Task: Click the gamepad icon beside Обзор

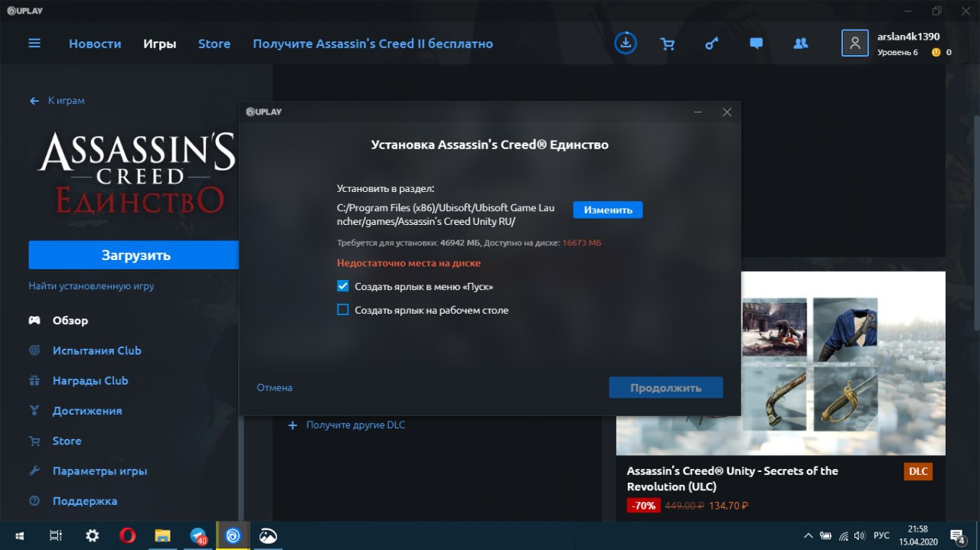Action: click(x=34, y=321)
